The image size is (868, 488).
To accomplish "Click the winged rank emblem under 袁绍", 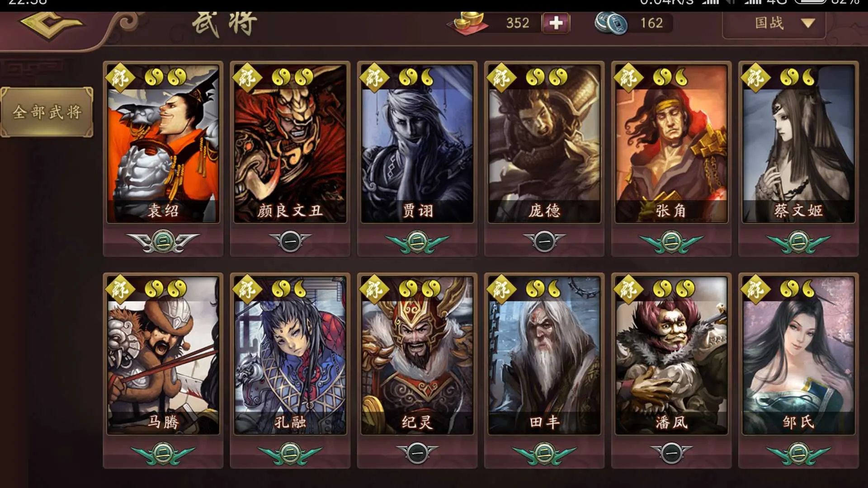I will click(x=163, y=241).
